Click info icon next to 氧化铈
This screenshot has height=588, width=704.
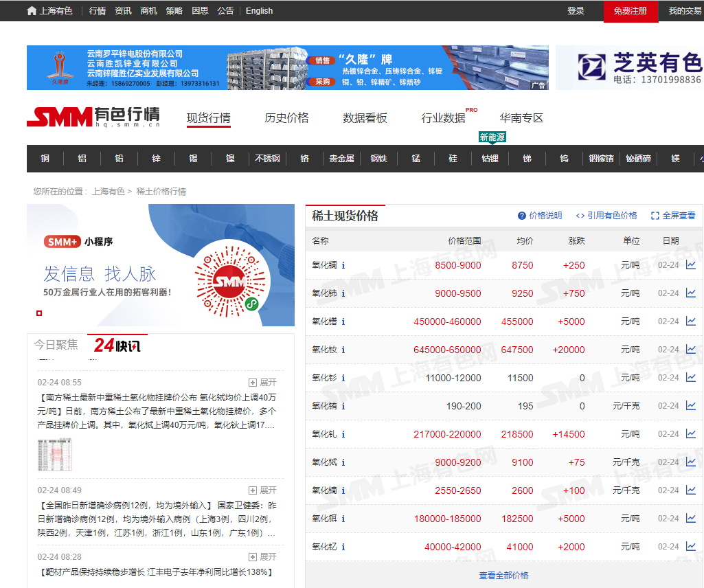pos(343,294)
